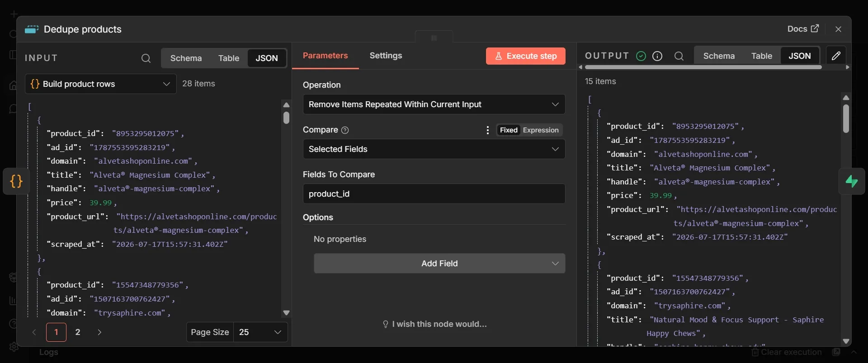Open settings gear in background sidebar

[14, 347]
